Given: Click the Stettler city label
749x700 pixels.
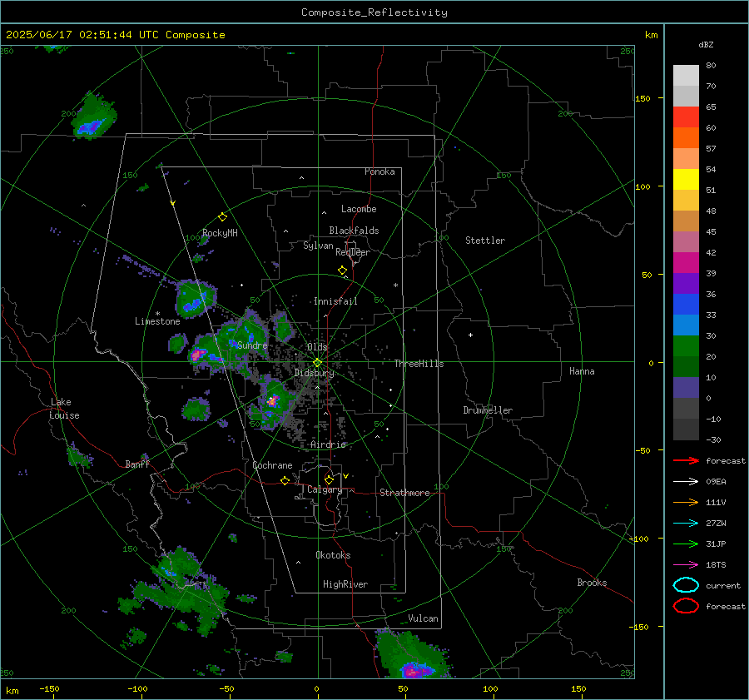Looking at the screenshot, I should tap(485, 241).
